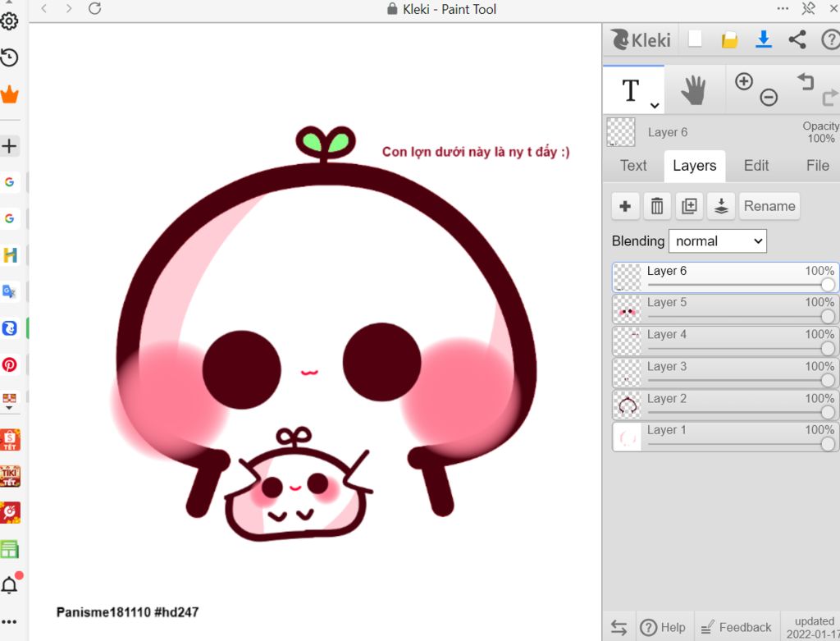Click the red Vietnamese caption text on the canvas

click(476, 152)
